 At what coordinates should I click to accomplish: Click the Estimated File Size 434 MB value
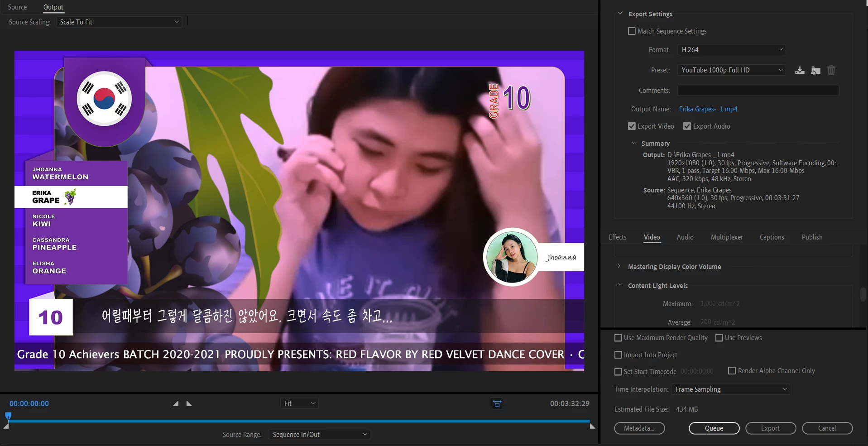(x=686, y=409)
